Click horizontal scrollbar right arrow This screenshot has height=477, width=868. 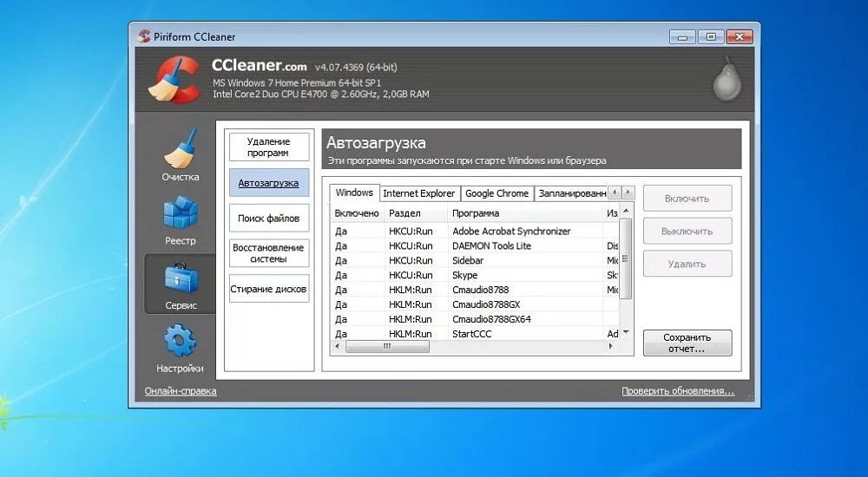pyautogui.click(x=611, y=346)
